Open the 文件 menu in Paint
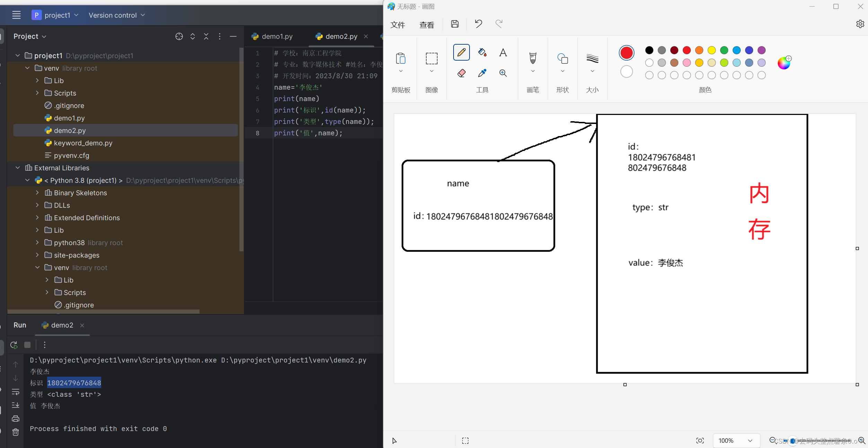 tap(397, 25)
